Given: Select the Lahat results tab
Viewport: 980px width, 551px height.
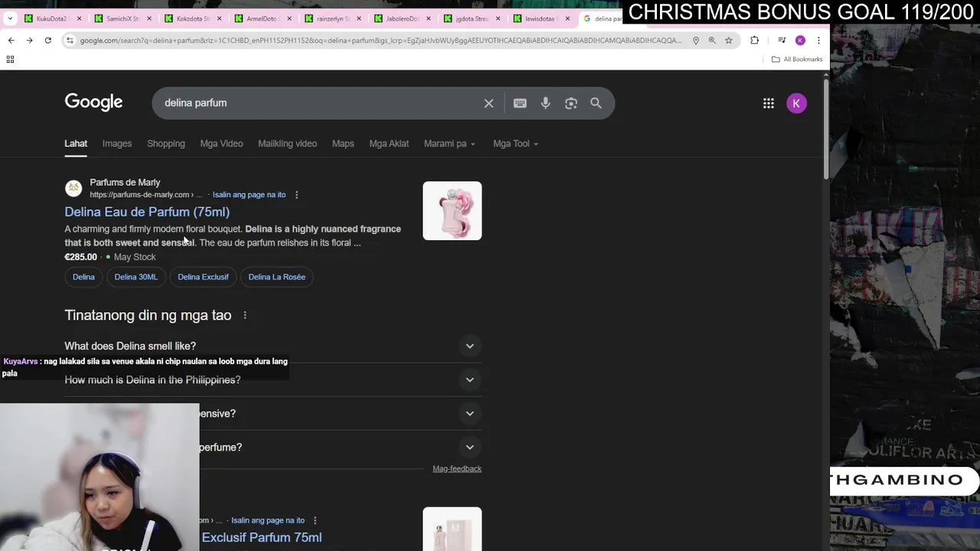Looking at the screenshot, I should (76, 144).
